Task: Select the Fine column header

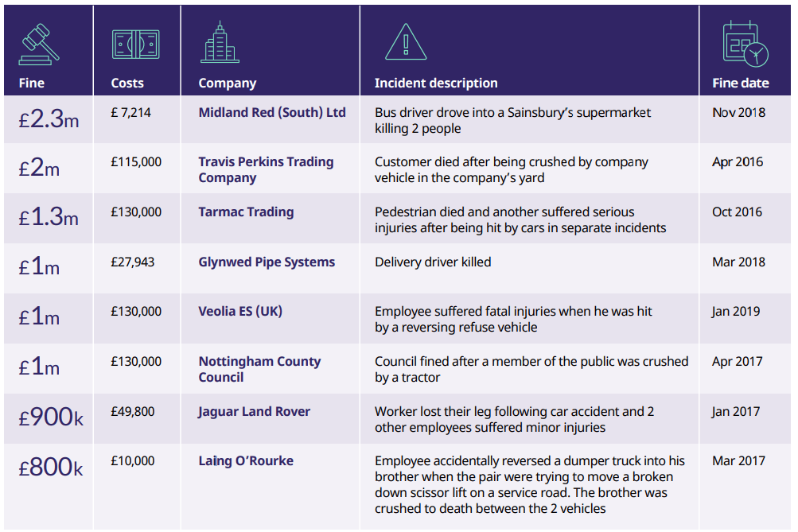Action: coord(32,83)
